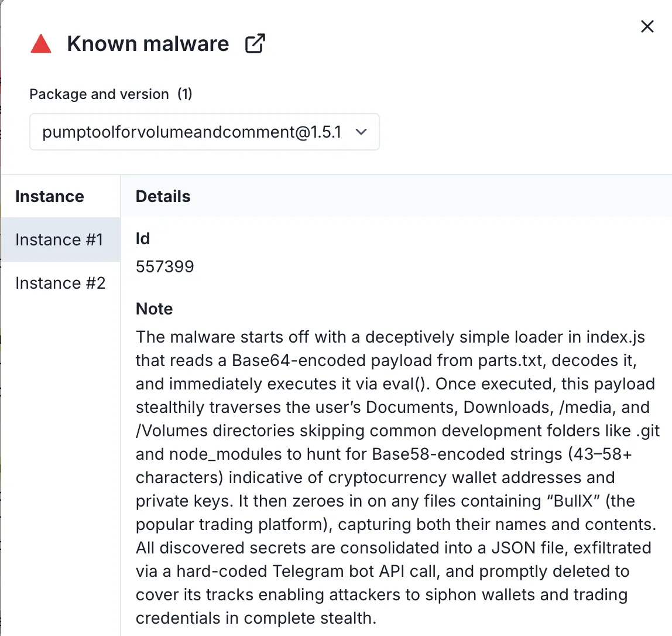
Task: Close the Known malware panel with X
Action: pos(647,26)
